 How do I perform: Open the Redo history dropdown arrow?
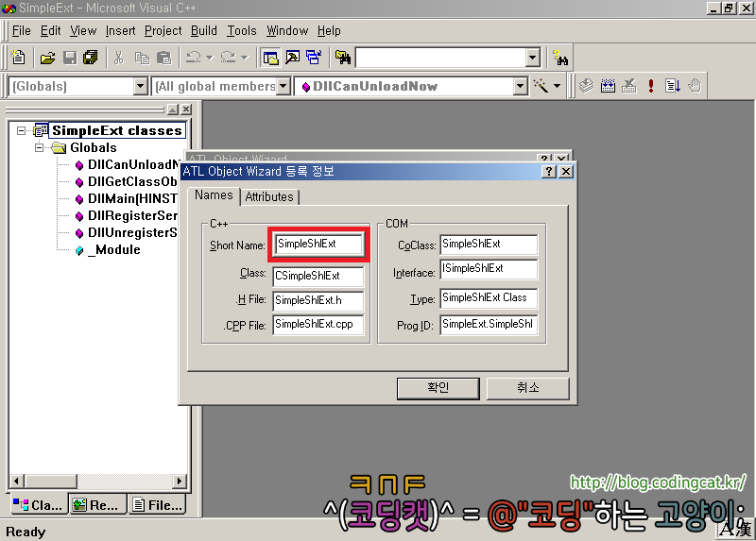244,58
